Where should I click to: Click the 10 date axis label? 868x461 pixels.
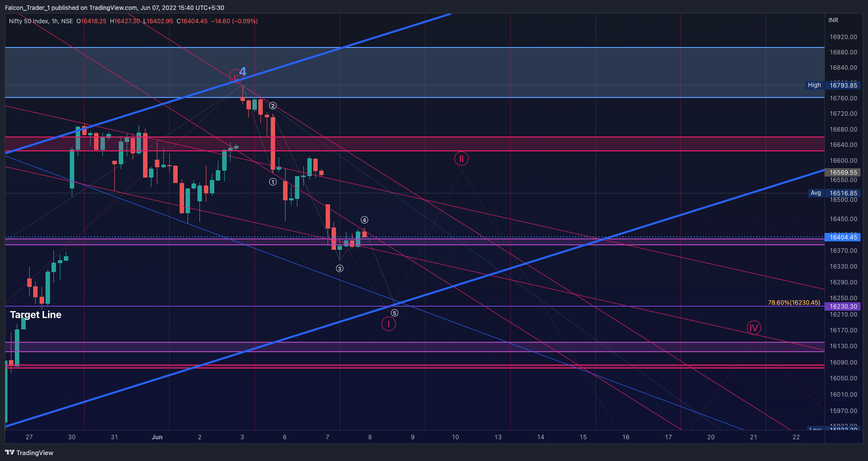455,437
